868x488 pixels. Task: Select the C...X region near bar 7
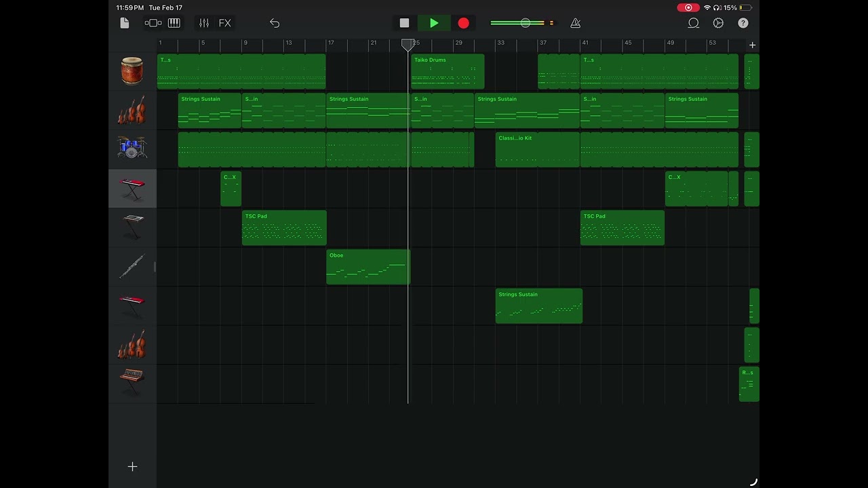[231, 189]
